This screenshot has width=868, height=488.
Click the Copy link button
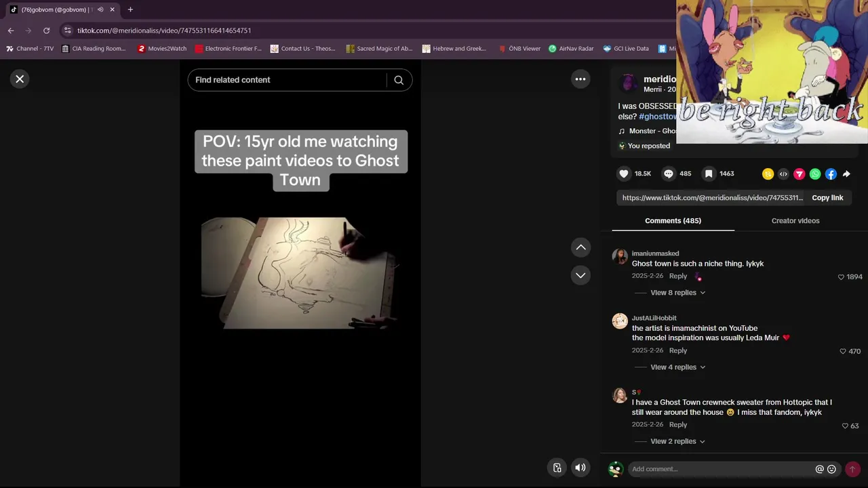click(x=827, y=198)
